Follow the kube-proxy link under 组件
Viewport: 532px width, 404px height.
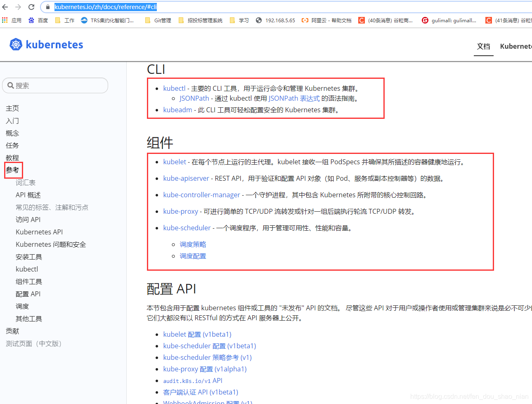click(180, 211)
